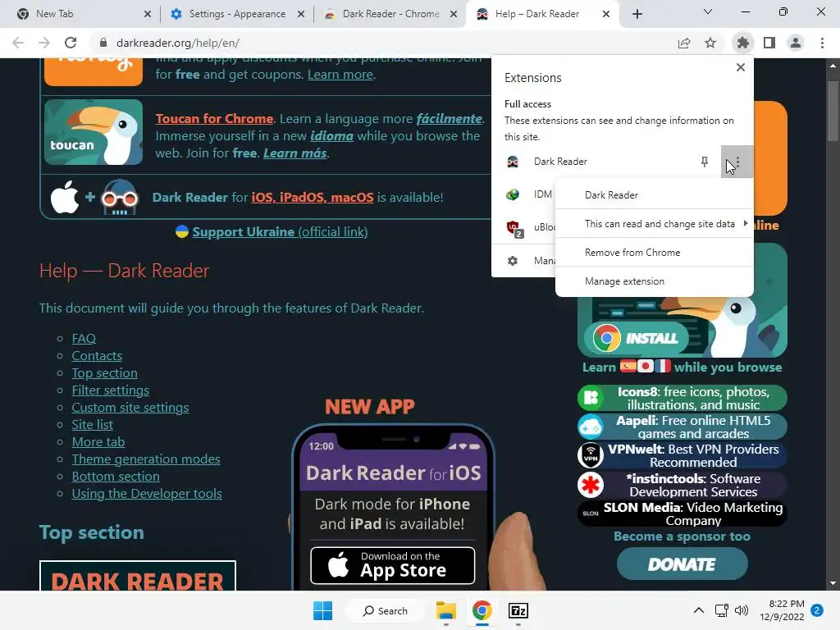Open the instinctools sponsor banner
Image resolution: width=840 pixels, height=630 pixels.
click(682, 485)
